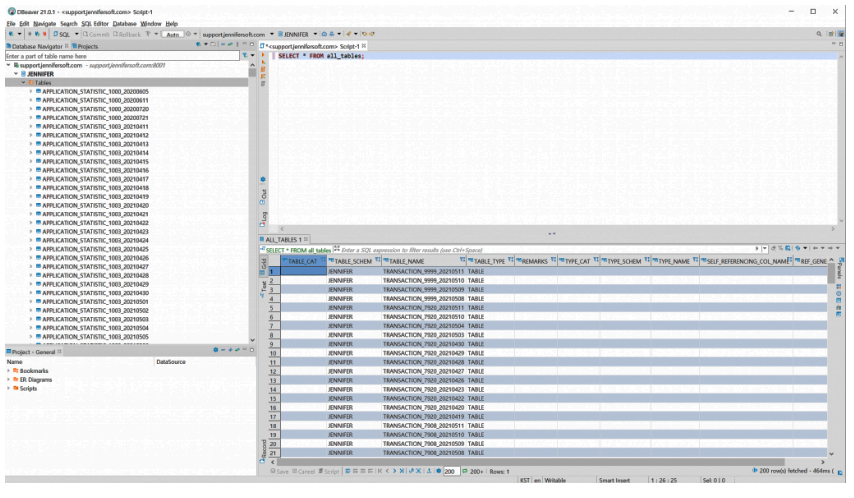This screenshot has width=854, height=498.
Task: Switch to the Projects tab
Action: point(85,46)
